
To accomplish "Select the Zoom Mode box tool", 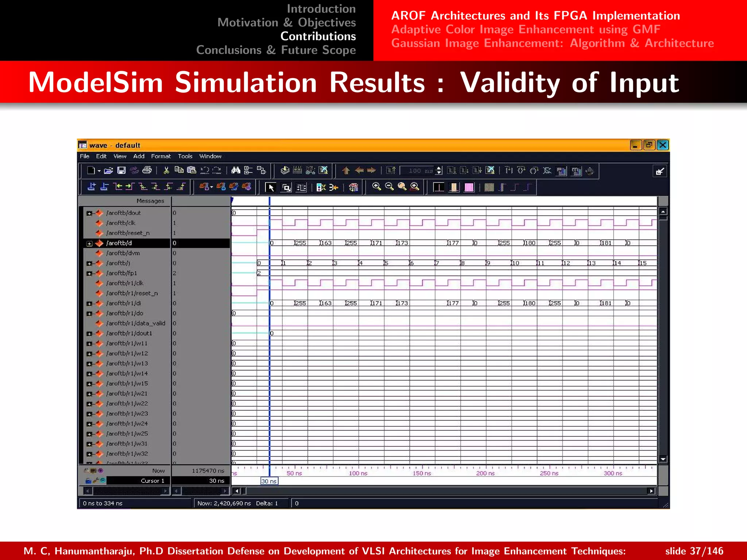I will click(x=287, y=187).
